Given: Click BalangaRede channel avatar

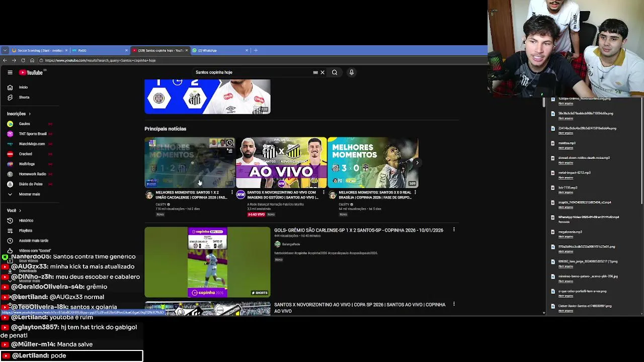Looking at the screenshot, I should coord(277,244).
